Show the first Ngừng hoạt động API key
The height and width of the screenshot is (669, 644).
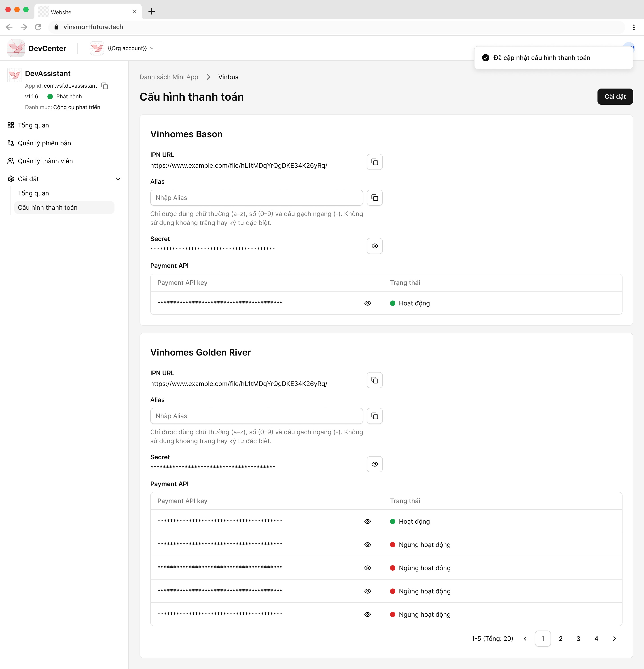(x=368, y=544)
